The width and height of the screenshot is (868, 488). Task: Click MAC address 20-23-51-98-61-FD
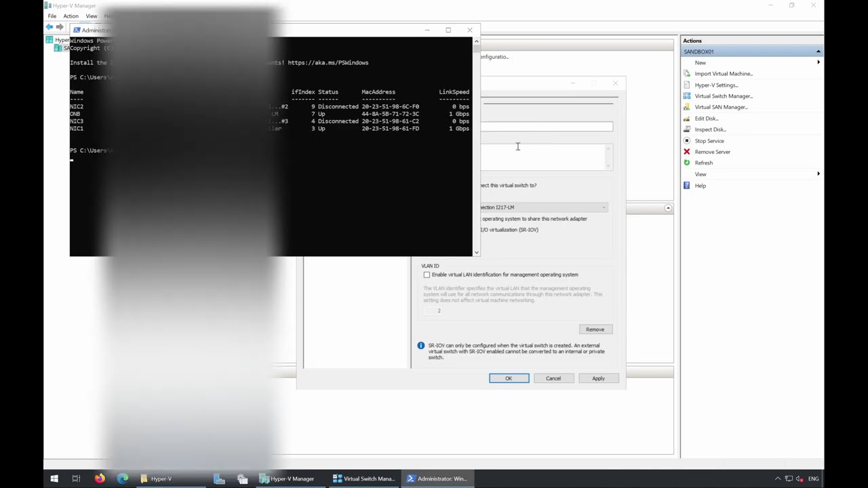(x=390, y=129)
